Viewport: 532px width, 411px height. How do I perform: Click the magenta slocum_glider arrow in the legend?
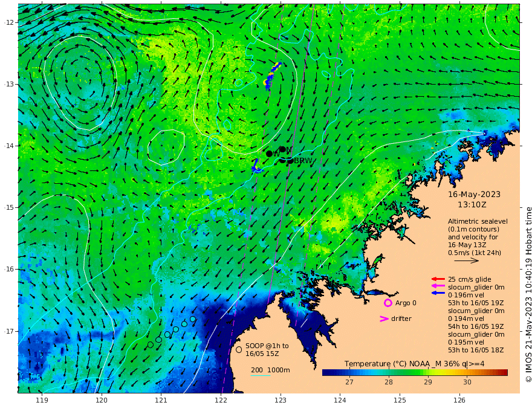[x=438, y=286]
